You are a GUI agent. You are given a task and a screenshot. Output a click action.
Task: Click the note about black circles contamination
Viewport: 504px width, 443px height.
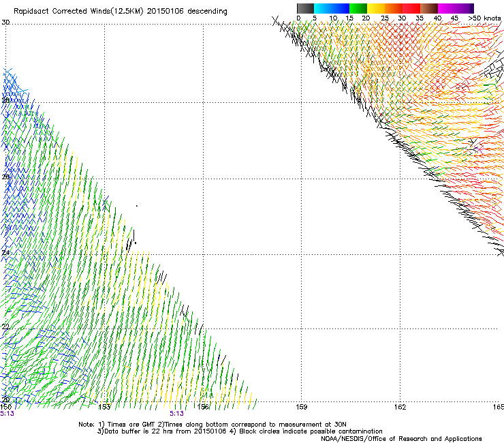coord(306,431)
